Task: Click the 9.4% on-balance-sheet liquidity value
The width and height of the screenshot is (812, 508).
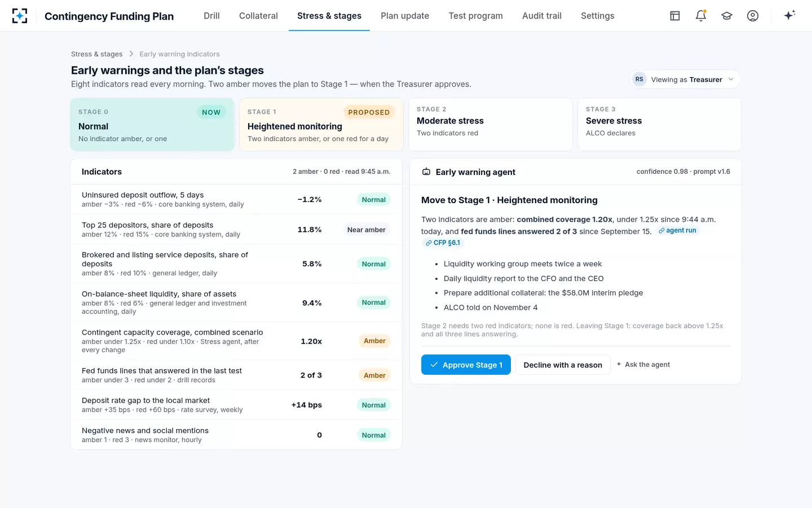Action: (312, 303)
